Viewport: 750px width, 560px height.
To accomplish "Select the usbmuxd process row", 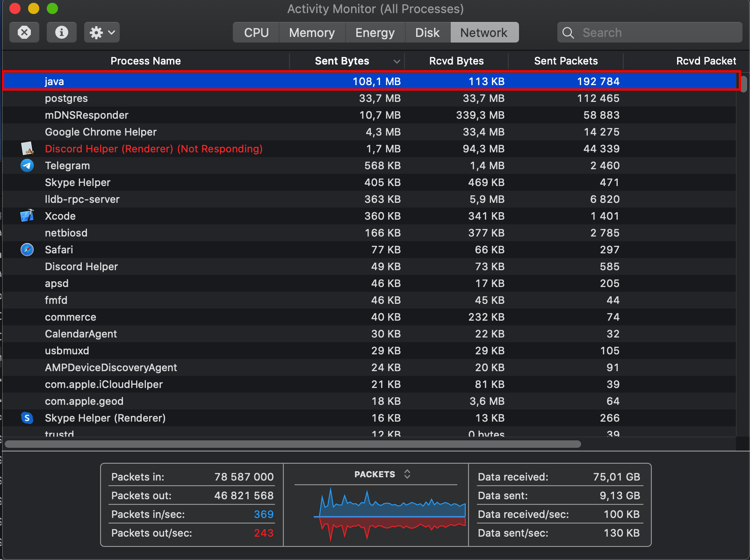I will [369, 351].
